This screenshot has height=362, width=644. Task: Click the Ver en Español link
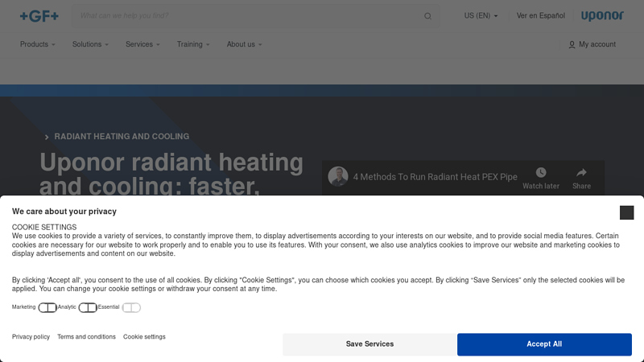pos(540,15)
